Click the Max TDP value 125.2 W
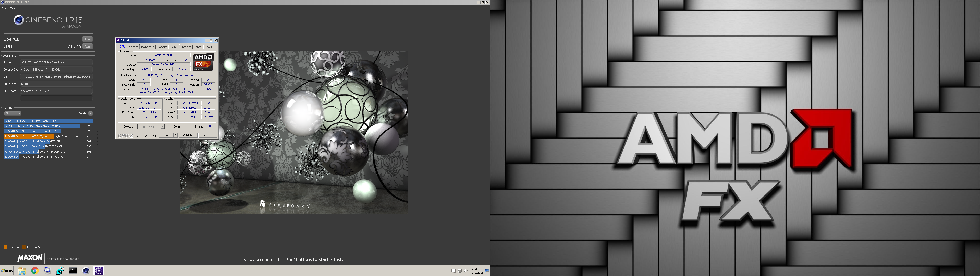Viewport: 980px width, 276px height. click(x=185, y=60)
